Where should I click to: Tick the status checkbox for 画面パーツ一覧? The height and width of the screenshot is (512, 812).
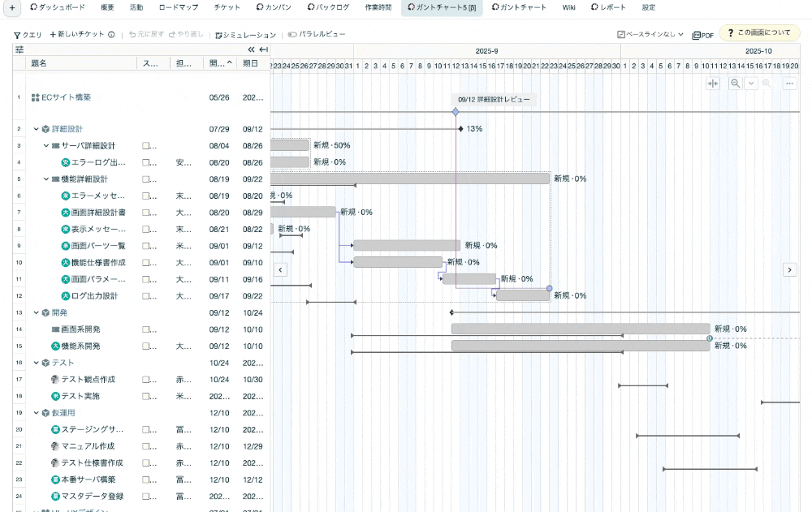pos(146,246)
